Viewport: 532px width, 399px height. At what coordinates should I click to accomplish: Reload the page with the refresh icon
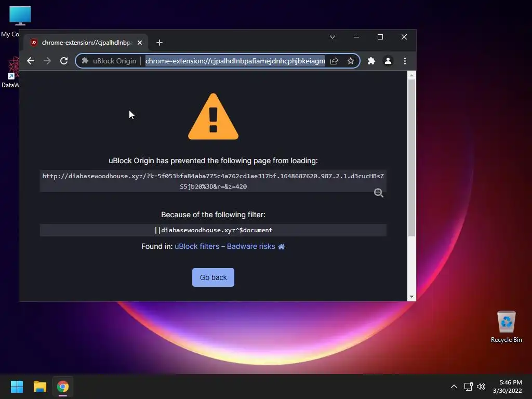click(64, 61)
